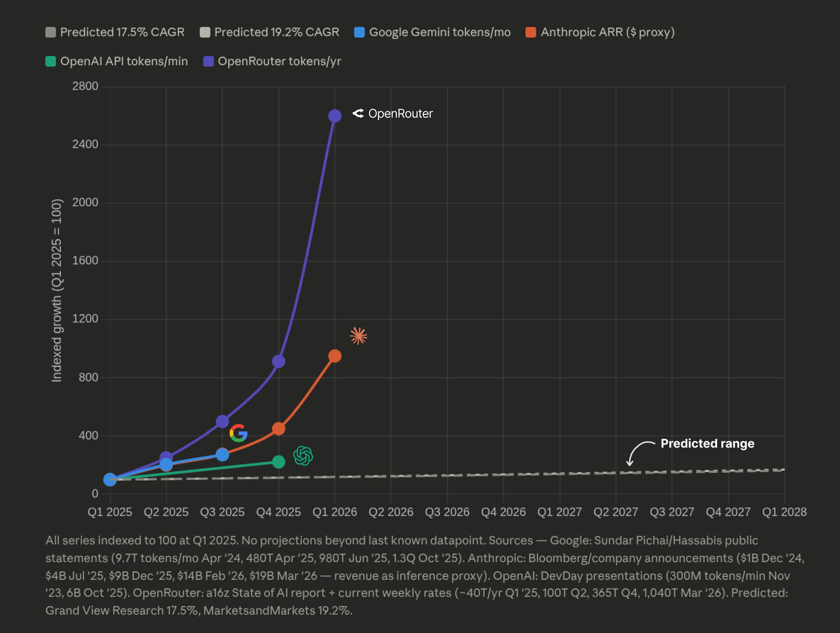This screenshot has width=840, height=633.
Task: Click the 2800 y-axis tick label
Action: click(x=85, y=86)
